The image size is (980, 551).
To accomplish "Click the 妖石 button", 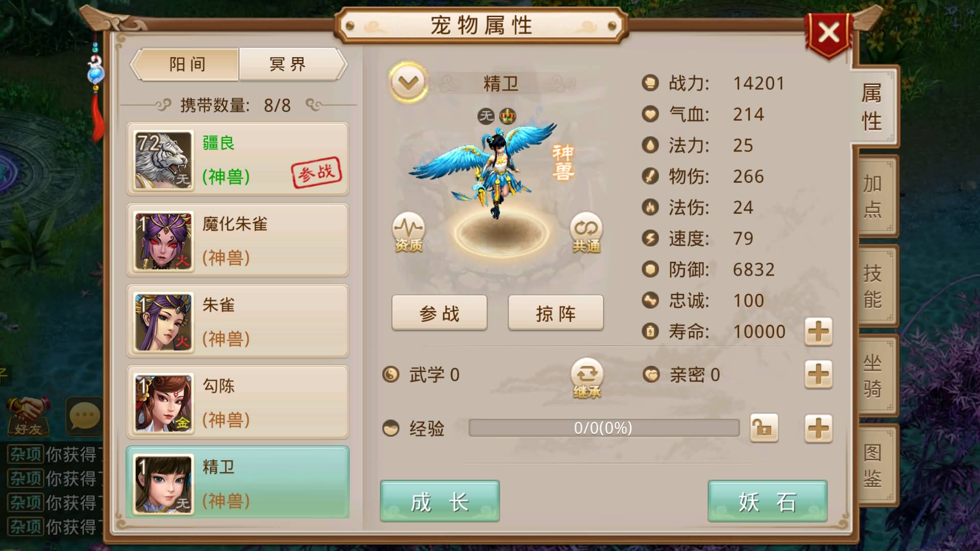I will [767, 502].
